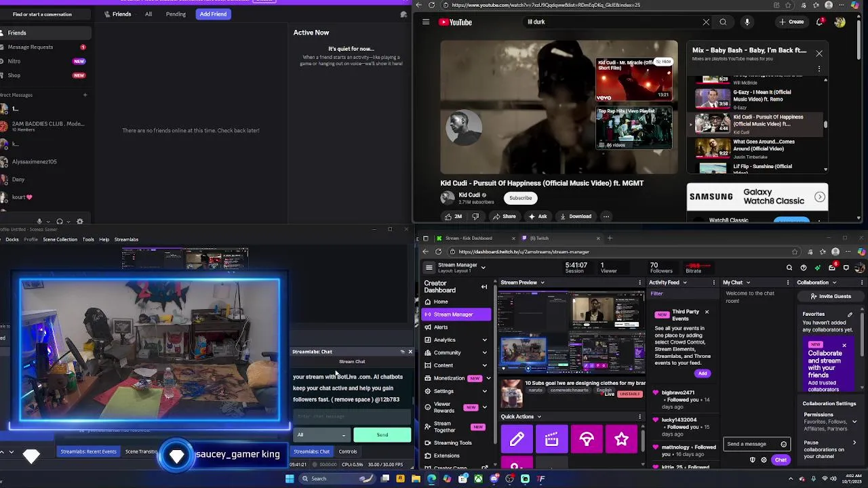
Task: Click Twitch Quick Action edit stream info pencil
Action: click(517, 439)
